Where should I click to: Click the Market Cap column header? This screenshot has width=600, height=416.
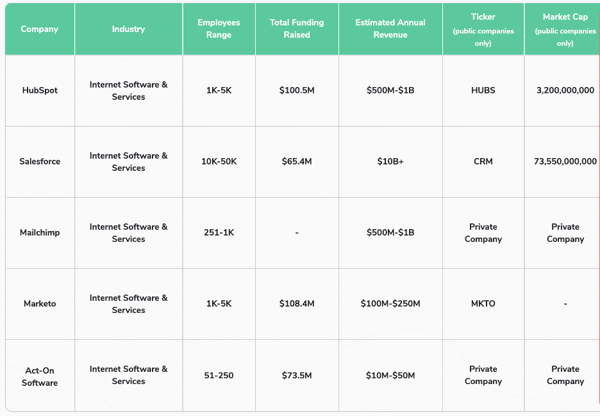point(565,29)
